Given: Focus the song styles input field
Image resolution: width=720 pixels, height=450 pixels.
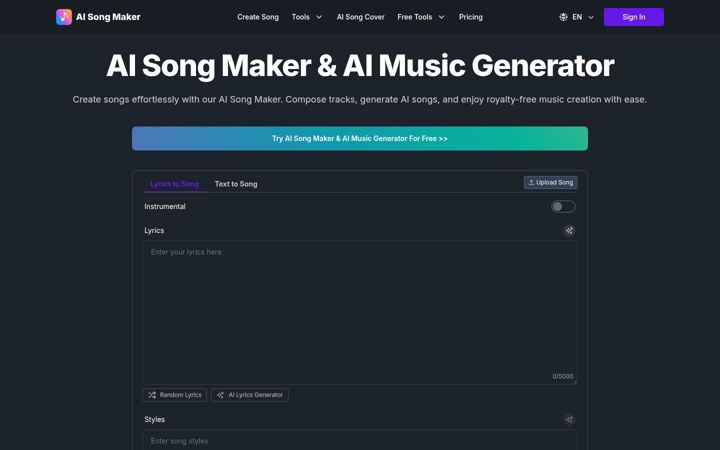Looking at the screenshot, I should pos(360,440).
